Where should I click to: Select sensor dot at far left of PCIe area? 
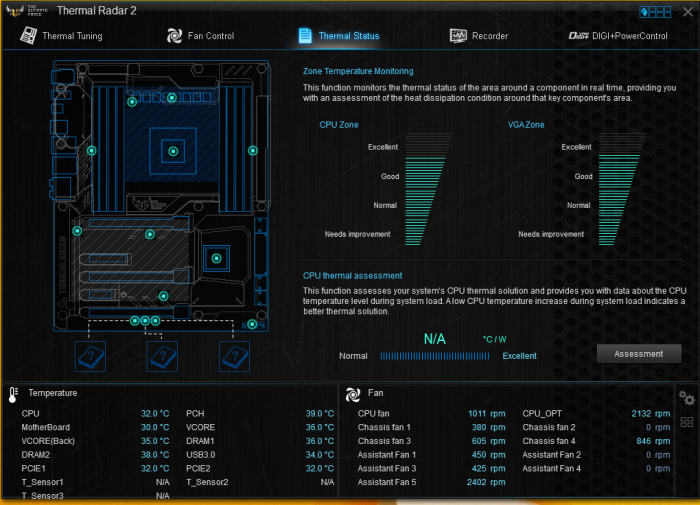77,231
